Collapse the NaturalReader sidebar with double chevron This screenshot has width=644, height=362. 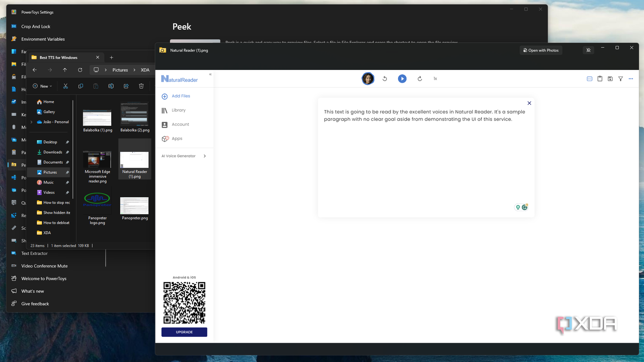click(210, 74)
